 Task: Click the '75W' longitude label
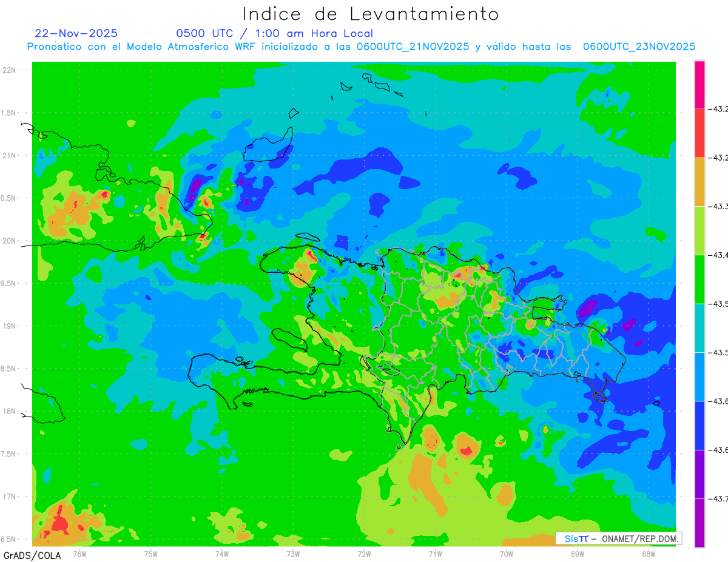click(x=150, y=553)
